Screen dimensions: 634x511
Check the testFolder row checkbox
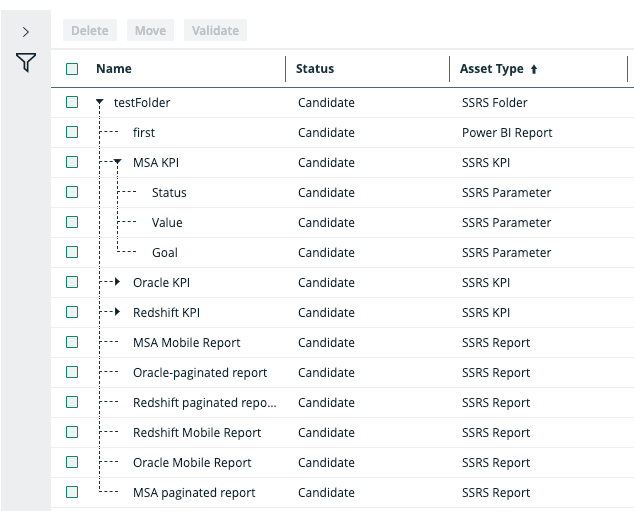(72, 102)
